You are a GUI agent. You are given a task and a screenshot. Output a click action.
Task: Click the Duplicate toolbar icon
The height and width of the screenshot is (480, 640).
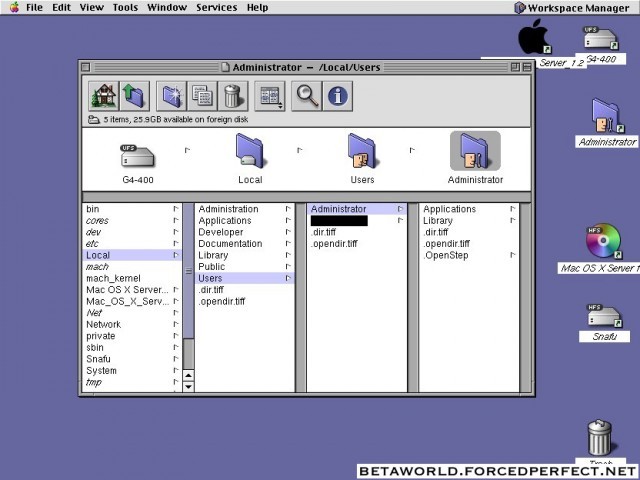coord(201,96)
